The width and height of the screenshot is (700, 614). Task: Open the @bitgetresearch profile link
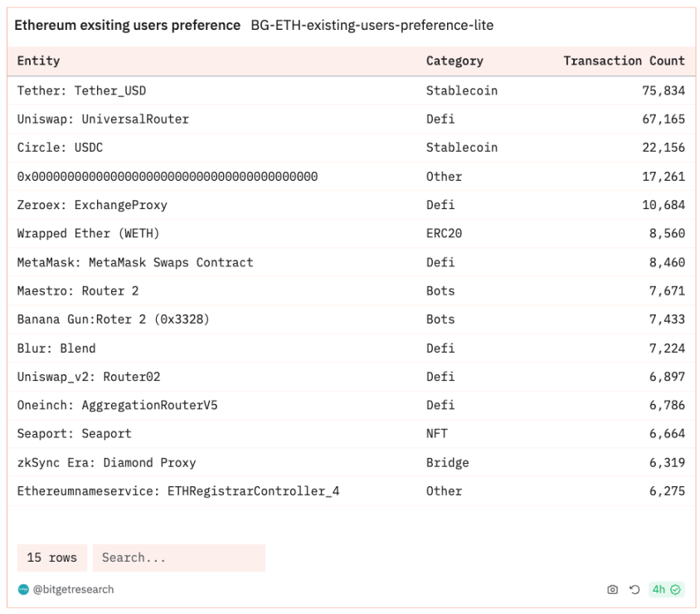tap(73, 589)
